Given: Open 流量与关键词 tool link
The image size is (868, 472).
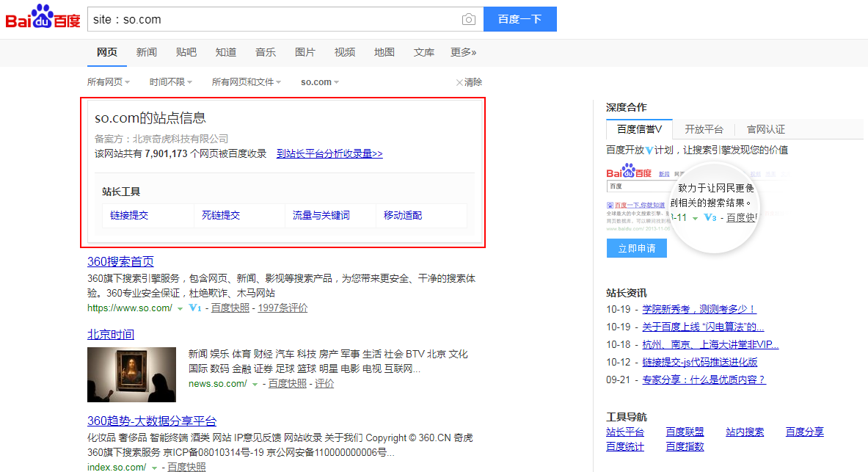Looking at the screenshot, I should pos(321,216).
